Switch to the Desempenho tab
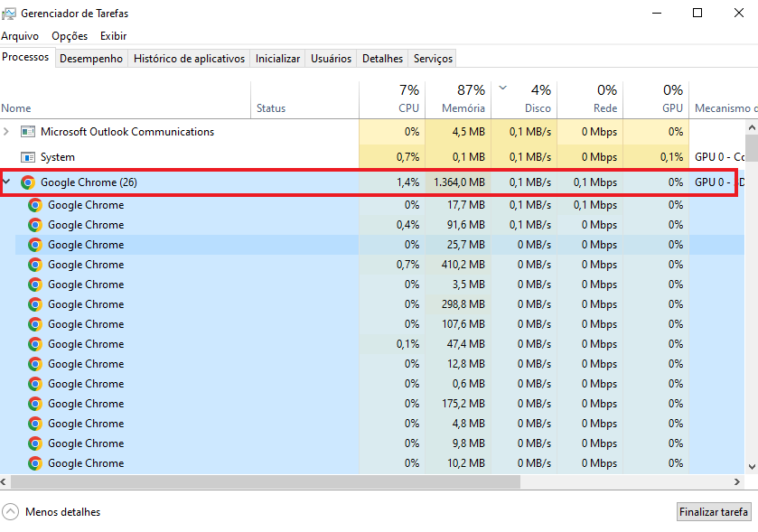758x532 pixels. pos(91,59)
